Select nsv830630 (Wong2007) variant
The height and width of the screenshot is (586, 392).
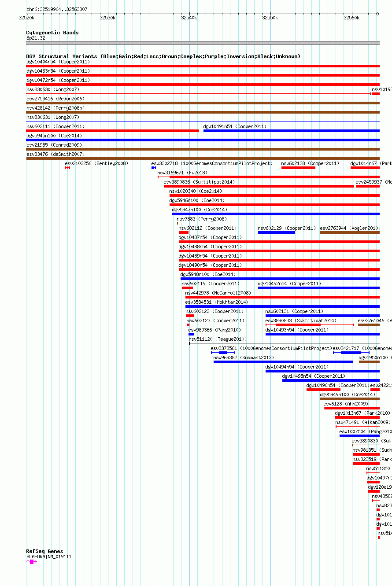point(198,94)
